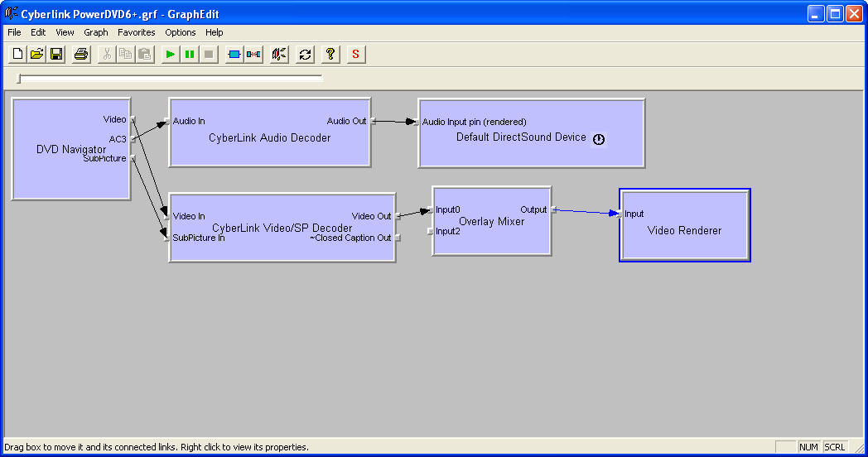Print the graph using the printer icon
This screenshot has height=457, width=868.
pos(81,54)
